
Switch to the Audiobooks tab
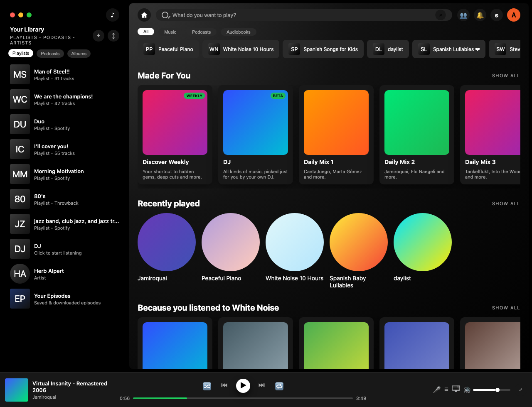click(x=239, y=32)
